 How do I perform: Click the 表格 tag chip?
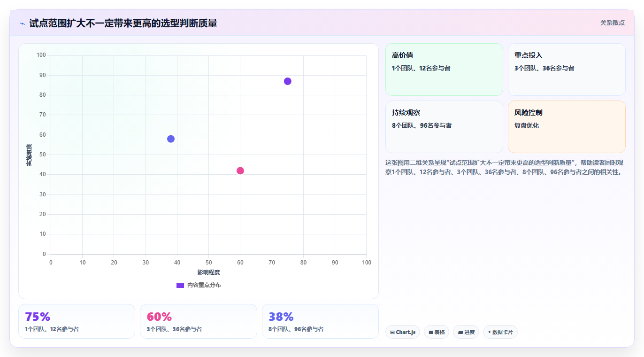[437, 332]
